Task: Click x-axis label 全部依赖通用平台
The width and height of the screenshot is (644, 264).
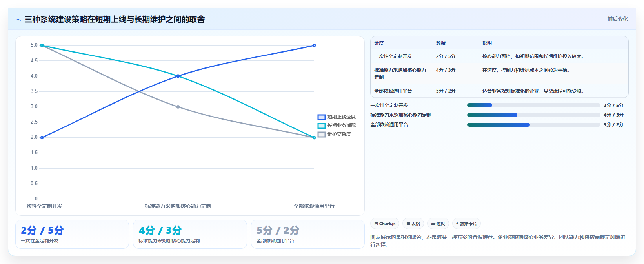Action: [314, 206]
